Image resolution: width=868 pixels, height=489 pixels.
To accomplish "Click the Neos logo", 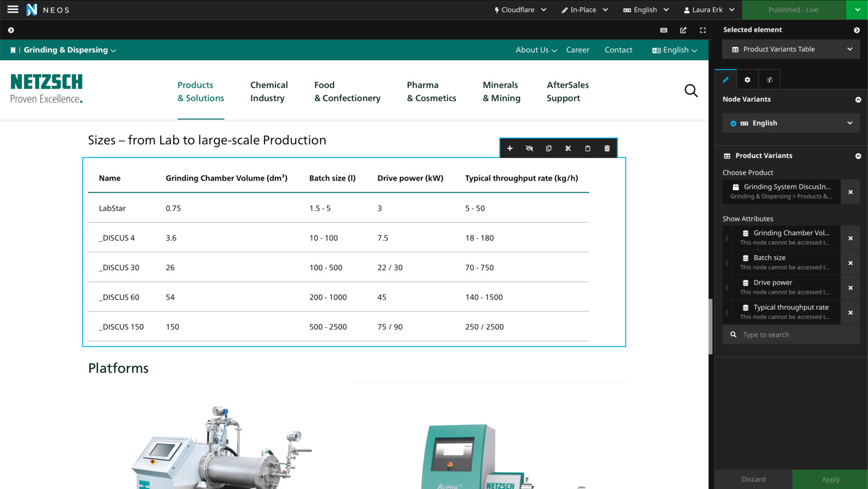I will [x=48, y=10].
